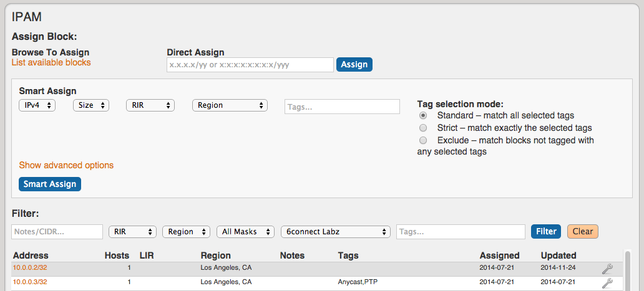The width and height of the screenshot is (644, 291).
Task: Open the IPv4 dropdown in Smart Assign
Action: point(37,105)
